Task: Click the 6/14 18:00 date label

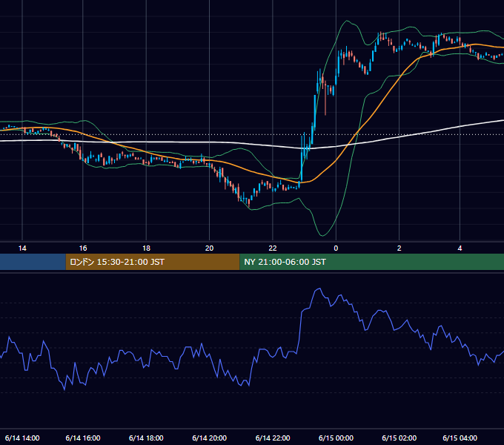Action: click(x=146, y=438)
